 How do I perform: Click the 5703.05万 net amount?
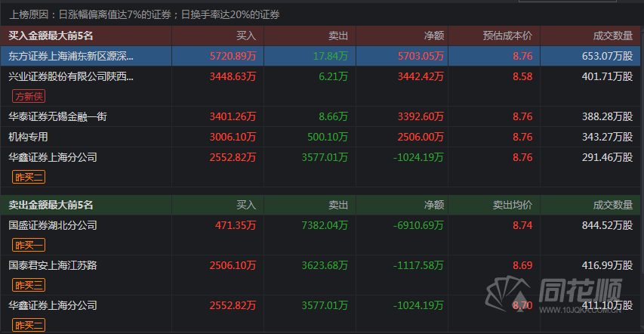421,57
